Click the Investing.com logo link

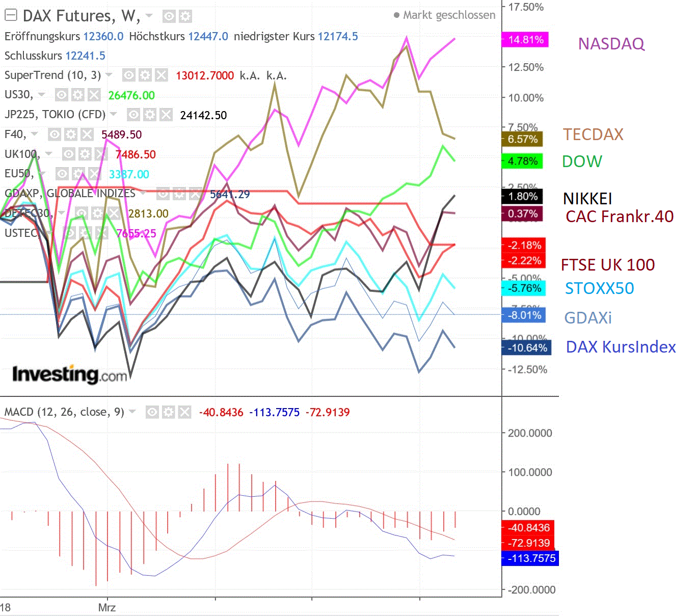click(x=69, y=375)
